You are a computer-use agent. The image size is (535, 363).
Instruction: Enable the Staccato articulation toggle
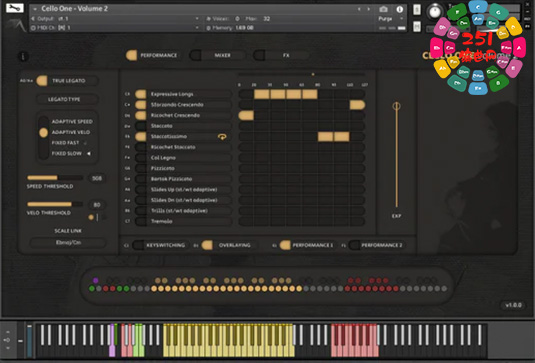pyautogui.click(x=141, y=126)
